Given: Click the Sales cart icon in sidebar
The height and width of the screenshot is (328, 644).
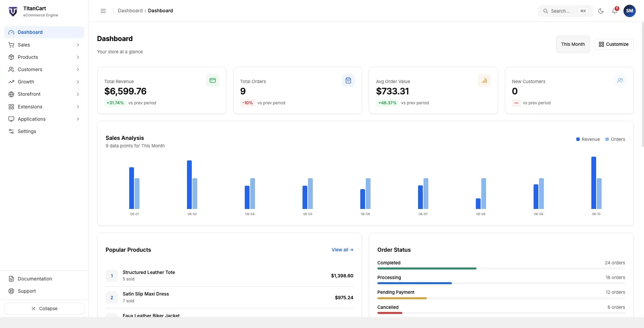Looking at the screenshot, I should tap(11, 45).
